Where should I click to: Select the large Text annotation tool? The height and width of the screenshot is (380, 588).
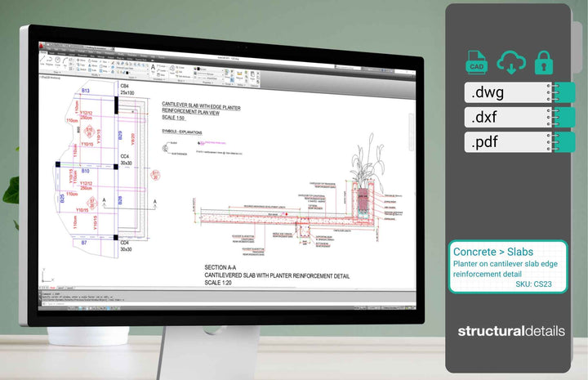click(x=154, y=69)
